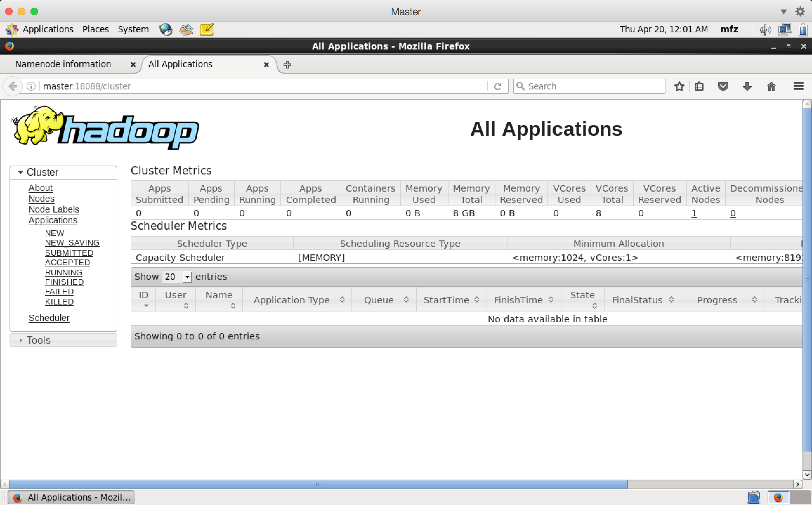
Task: Open the Scheduler link in sidebar
Action: click(x=49, y=318)
